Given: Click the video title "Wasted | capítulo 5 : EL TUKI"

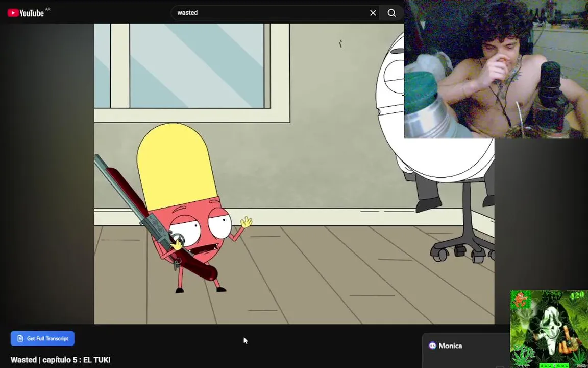Looking at the screenshot, I should (60, 360).
